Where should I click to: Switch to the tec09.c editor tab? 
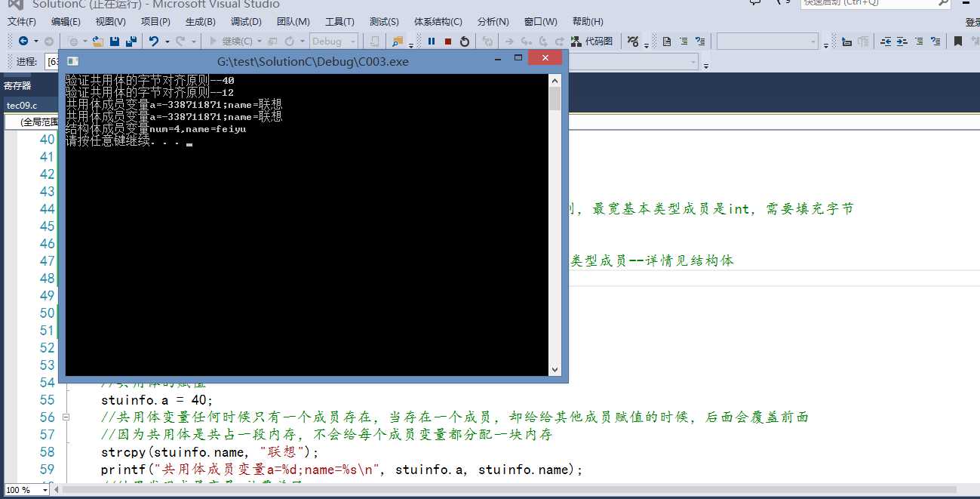point(22,105)
